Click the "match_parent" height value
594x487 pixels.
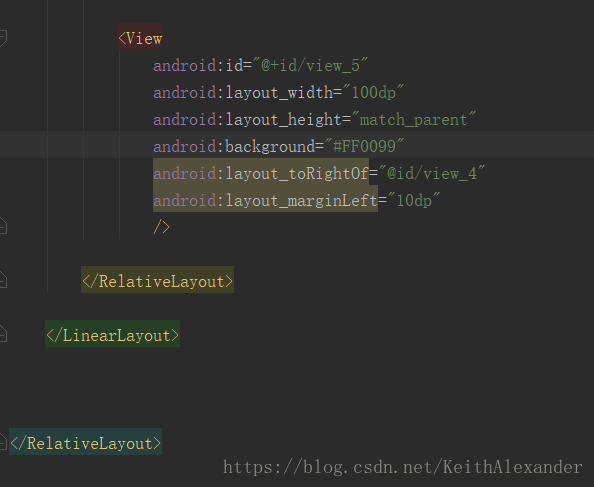[x=414, y=120]
